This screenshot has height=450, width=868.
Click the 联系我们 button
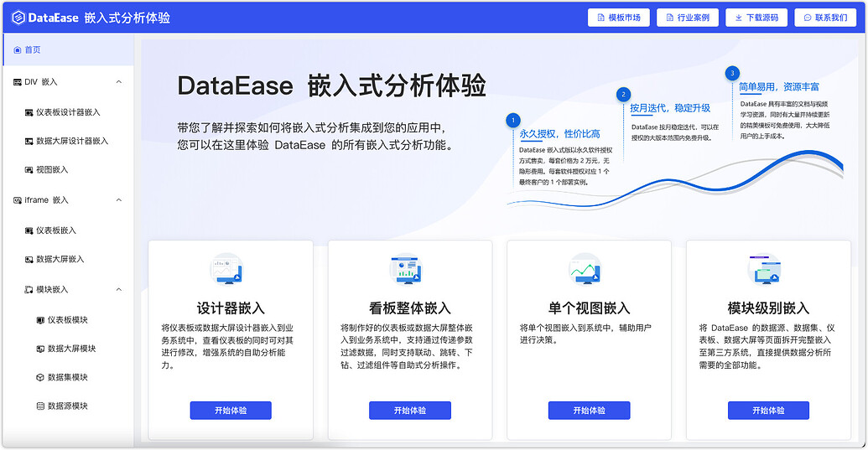(x=825, y=18)
